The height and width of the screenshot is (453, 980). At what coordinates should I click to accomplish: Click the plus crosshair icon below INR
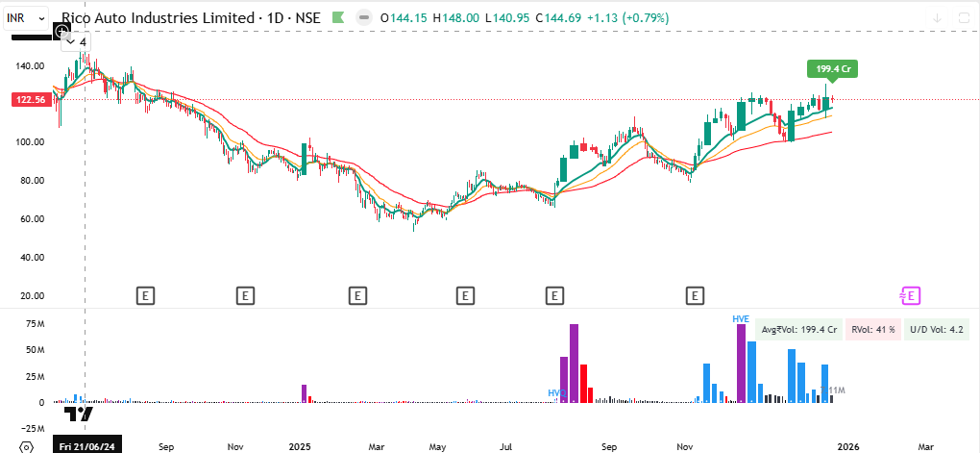61,31
